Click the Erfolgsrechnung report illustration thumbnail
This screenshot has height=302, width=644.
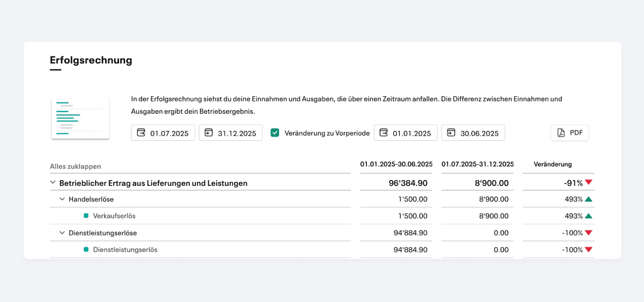[80, 118]
